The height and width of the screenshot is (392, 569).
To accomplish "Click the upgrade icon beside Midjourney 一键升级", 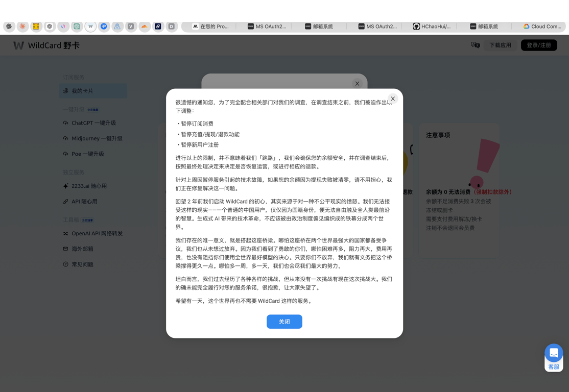I will [66, 138].
